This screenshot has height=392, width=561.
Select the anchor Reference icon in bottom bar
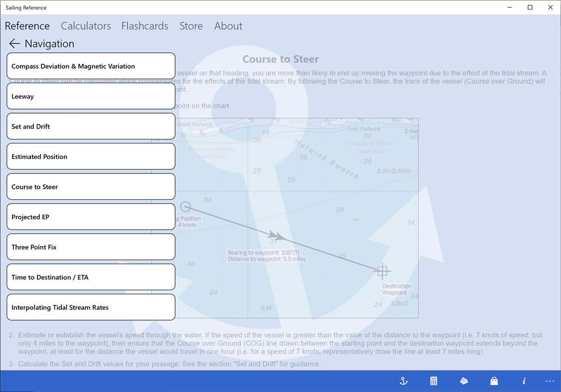(x=403, y=381)
